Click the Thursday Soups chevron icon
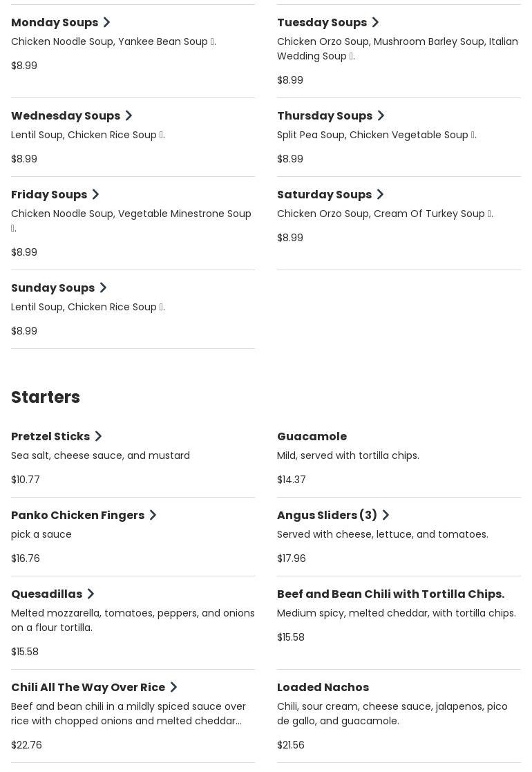532x772 pixels. [381, 116]
